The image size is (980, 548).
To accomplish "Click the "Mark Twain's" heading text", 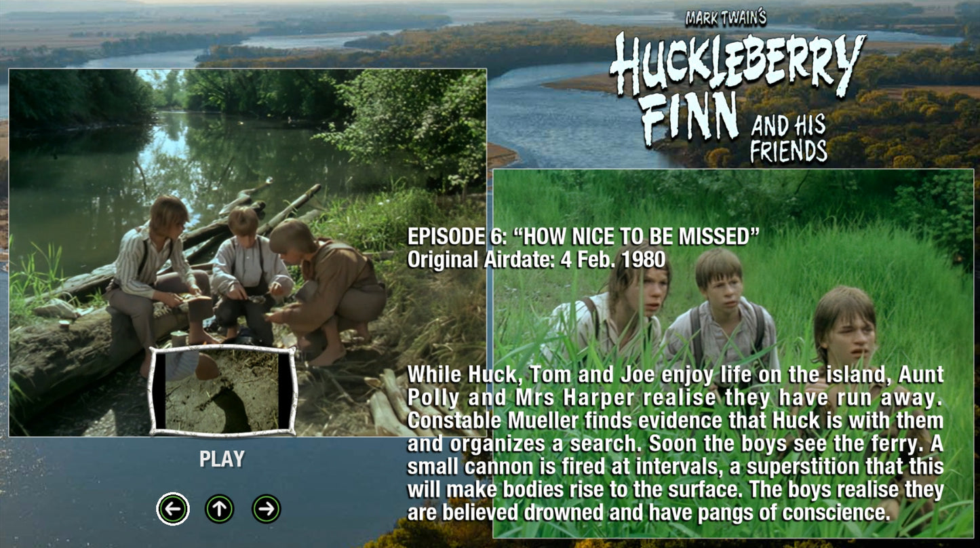I will [x=726, y=18].
